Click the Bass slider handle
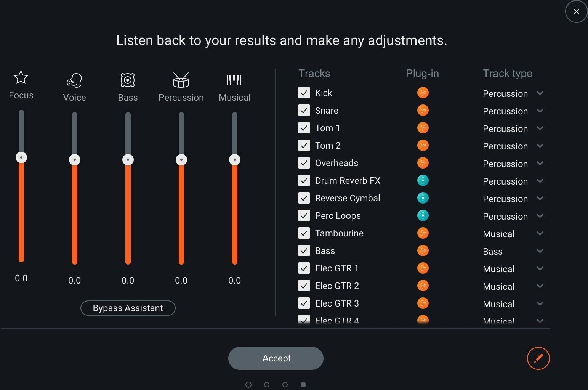 [x=128, y=160]
